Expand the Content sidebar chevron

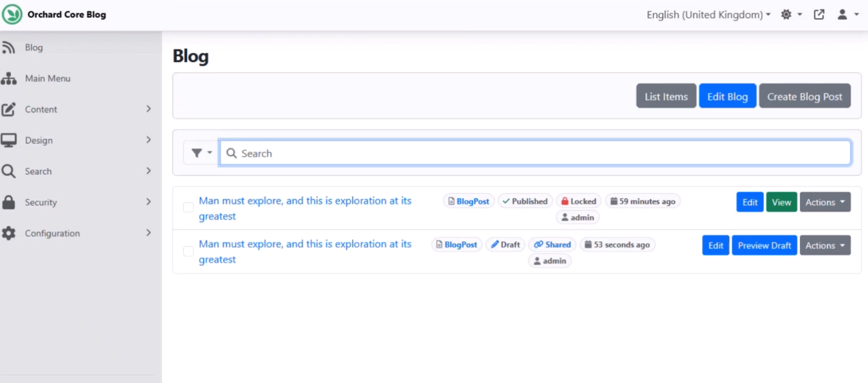pos(148,109)
